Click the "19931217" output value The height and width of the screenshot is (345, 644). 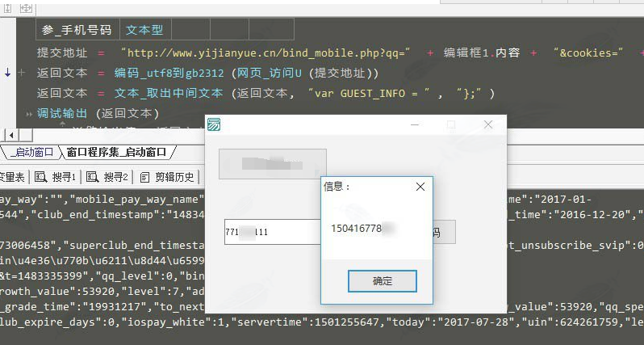pyautogui.click(x=116, y=307)
